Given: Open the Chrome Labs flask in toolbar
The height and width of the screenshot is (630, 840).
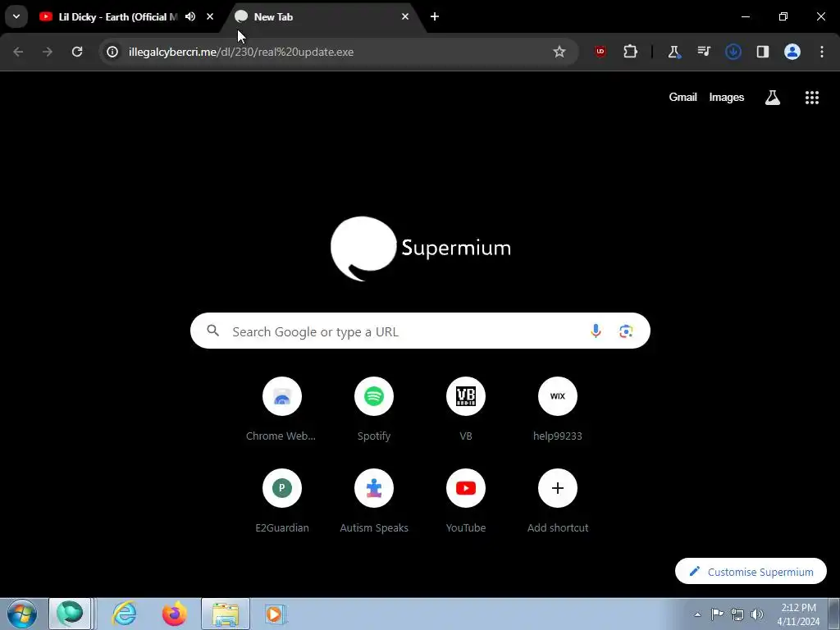Looking at the screenshot, I should coord(674,52).
